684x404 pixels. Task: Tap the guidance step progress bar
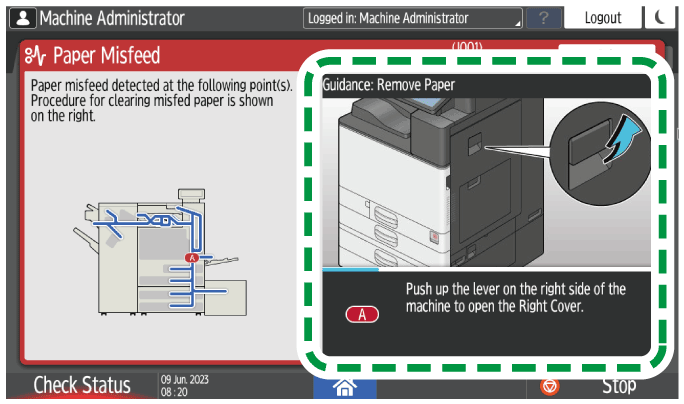point(486,269)
